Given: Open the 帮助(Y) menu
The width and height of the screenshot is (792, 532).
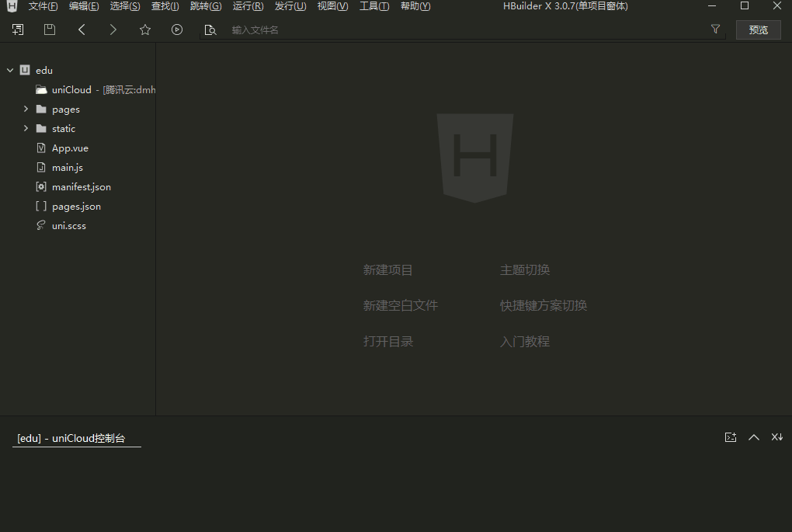Looking at the screenshot, I should [415, 6].
